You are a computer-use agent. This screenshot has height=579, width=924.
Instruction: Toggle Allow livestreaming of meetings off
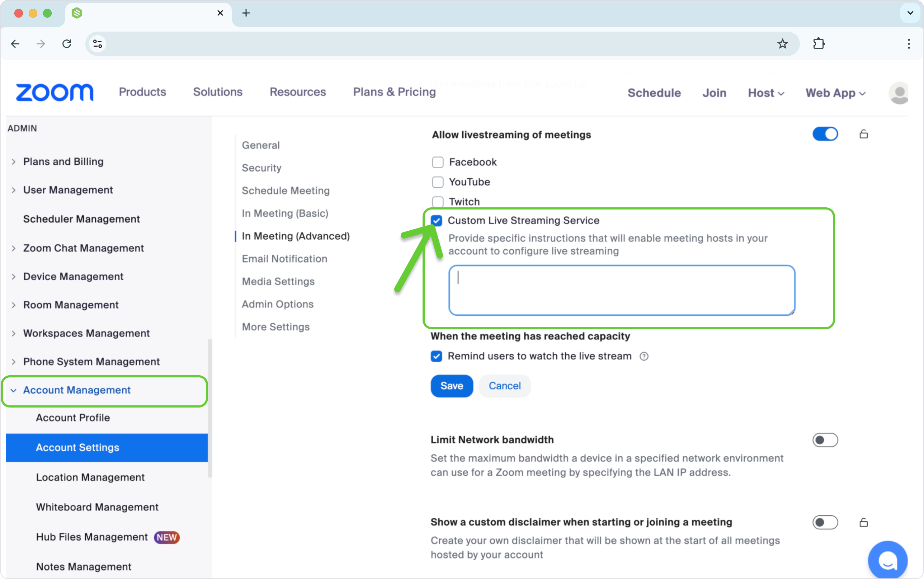825,134
